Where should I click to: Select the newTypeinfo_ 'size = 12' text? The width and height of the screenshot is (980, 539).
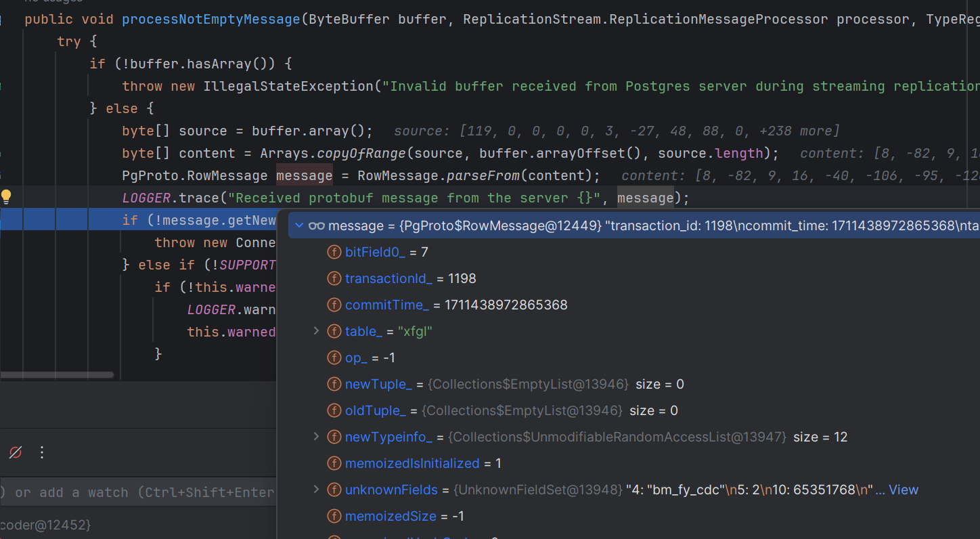click(820, 437)
